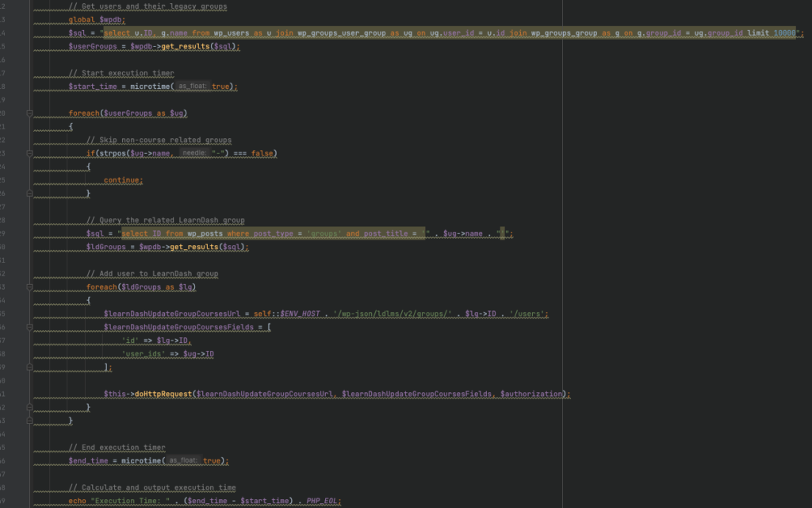The width and height of the screenshot is (812, 508).
Task: Click the 'needle:' parameter hint
Action: [x=195, y=153]
